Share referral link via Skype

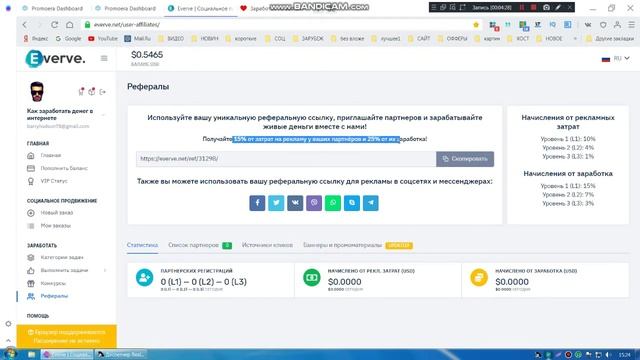352,203
